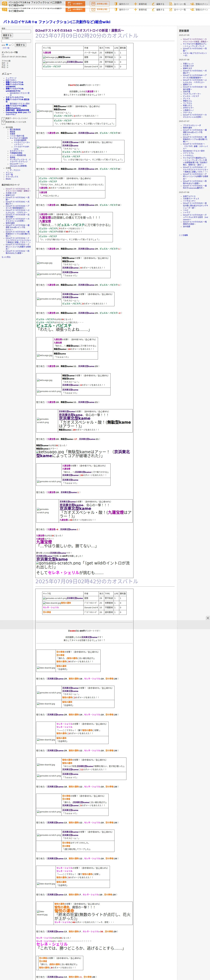
Task: Open 空の律者 link in second character table
Action: (x=47, y=612)
